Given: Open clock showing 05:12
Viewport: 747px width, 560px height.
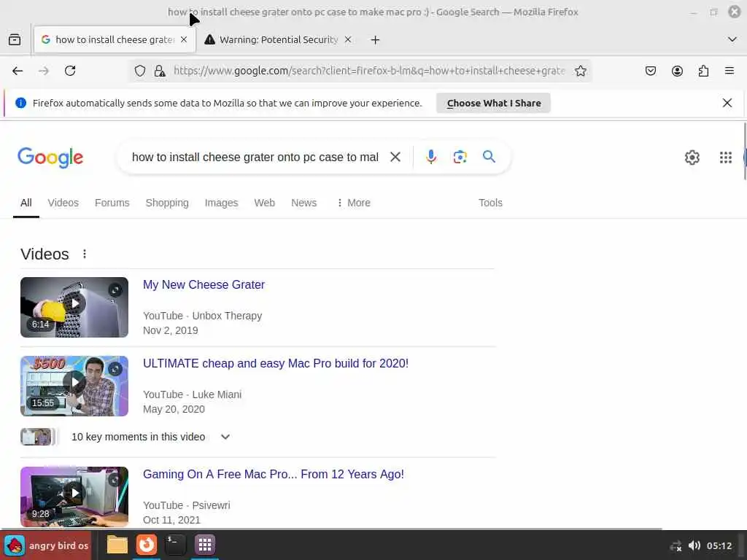Looking at the screenshot, I should (x=719, y=545).
